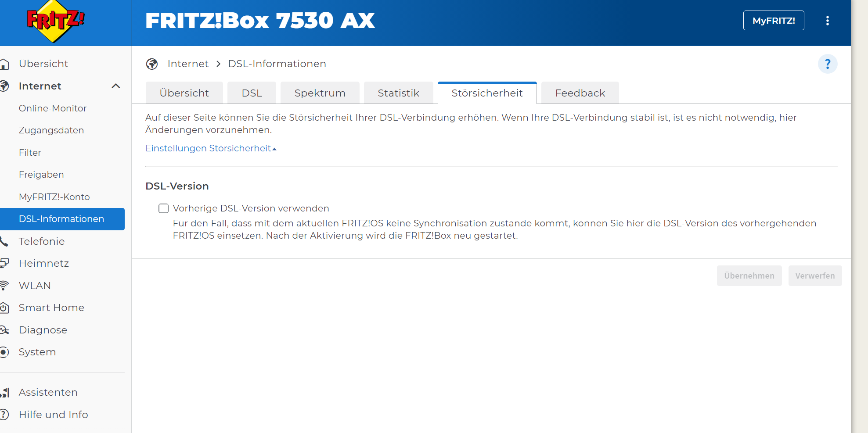Image resolution: width=868 pixels, height=433 pixels.
Task: Click the FRITZ! logo
Action: [x=55, y=21]
